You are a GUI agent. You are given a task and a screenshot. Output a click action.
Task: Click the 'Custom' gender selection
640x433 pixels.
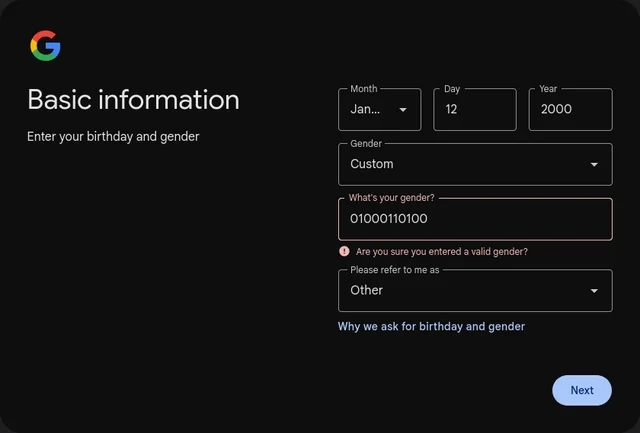pyautogui.click(x=372, y=164)
